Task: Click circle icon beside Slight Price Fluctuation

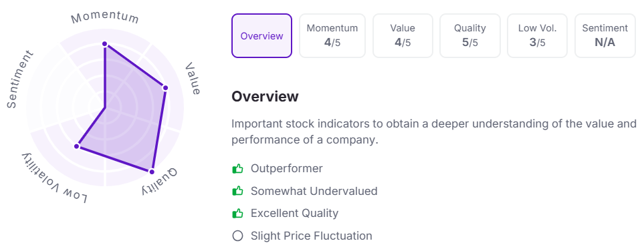Action: (x=237, y=236)
